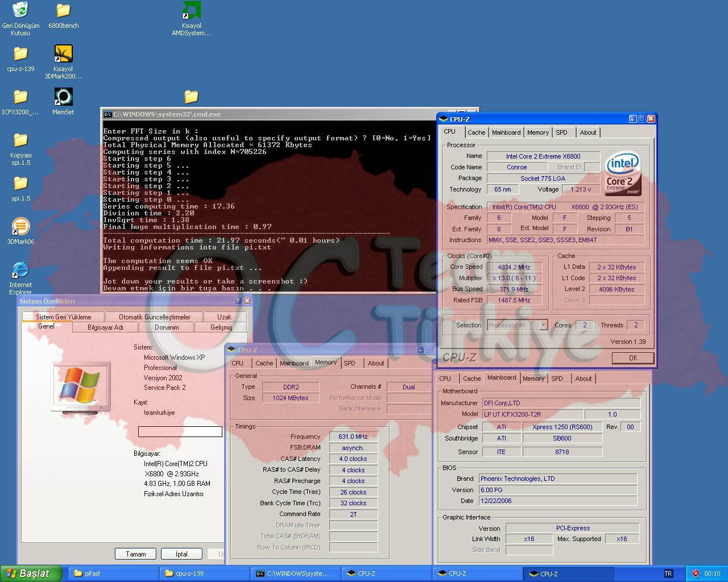Click the taskbar clock 00:10
The image size is (728, 582).
(712, 573)
